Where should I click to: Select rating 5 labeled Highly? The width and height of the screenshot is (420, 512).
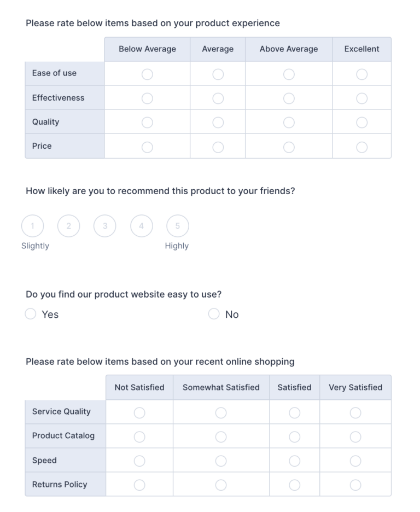(x=177, y=225)
